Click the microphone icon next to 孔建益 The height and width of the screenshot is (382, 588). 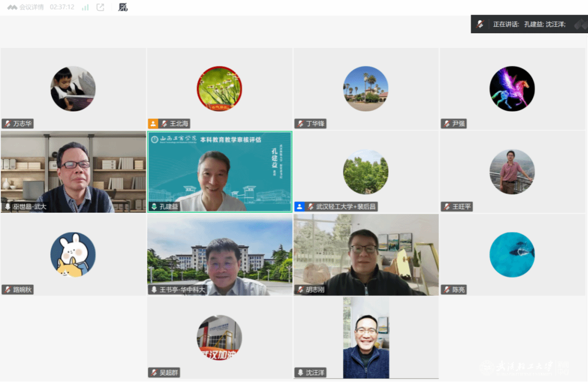point(154,206)
